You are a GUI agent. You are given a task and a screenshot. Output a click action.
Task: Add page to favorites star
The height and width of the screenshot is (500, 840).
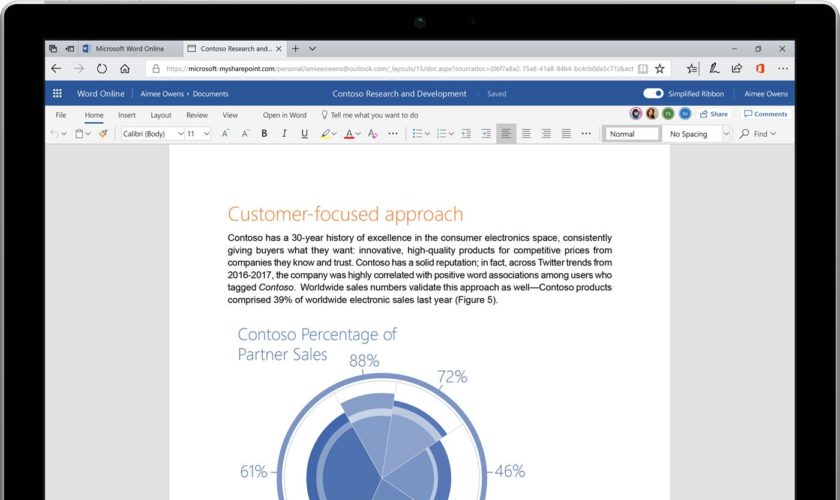pos(660,69)
